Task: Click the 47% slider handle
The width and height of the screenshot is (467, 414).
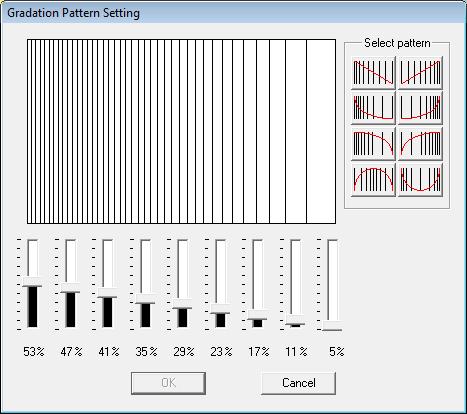Action: pyautogui.click(x=70, y=288)
